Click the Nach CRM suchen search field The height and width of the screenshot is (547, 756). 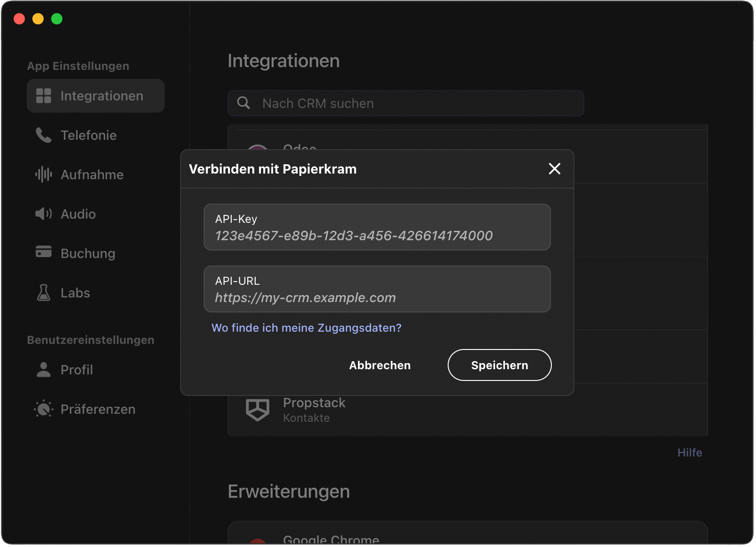coord(406,103)
